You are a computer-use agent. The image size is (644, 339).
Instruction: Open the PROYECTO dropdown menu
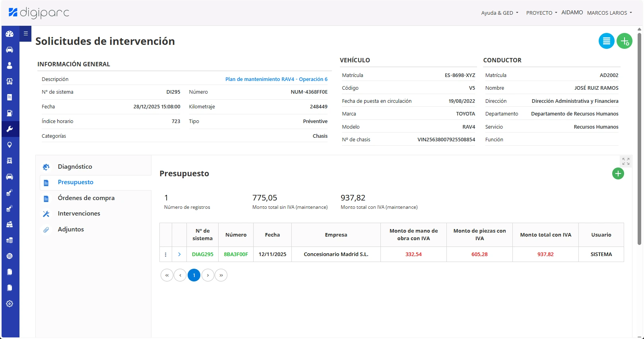(541, 13)
